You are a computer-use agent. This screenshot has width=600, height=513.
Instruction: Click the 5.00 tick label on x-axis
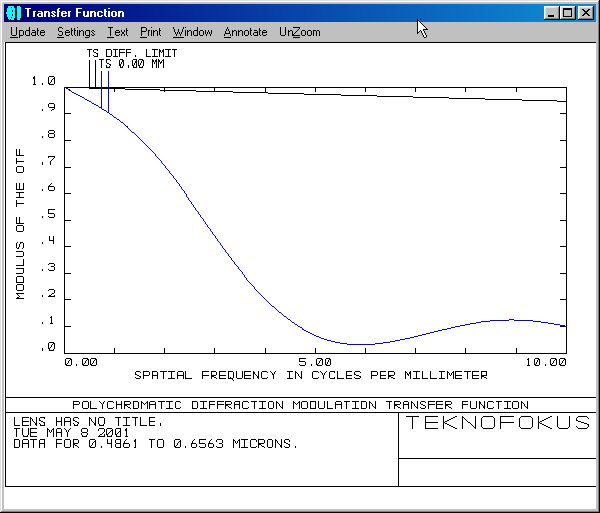(315, 362)
